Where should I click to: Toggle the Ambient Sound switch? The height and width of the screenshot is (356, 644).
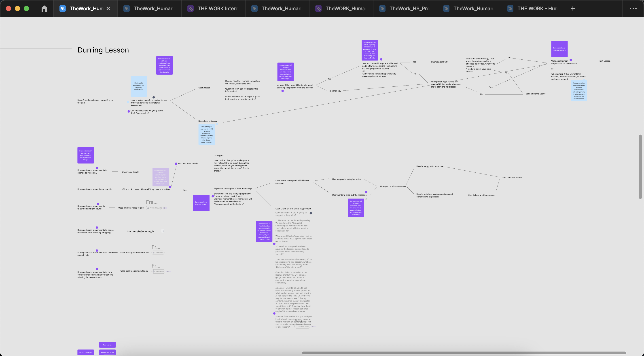[x=165, y=208]
